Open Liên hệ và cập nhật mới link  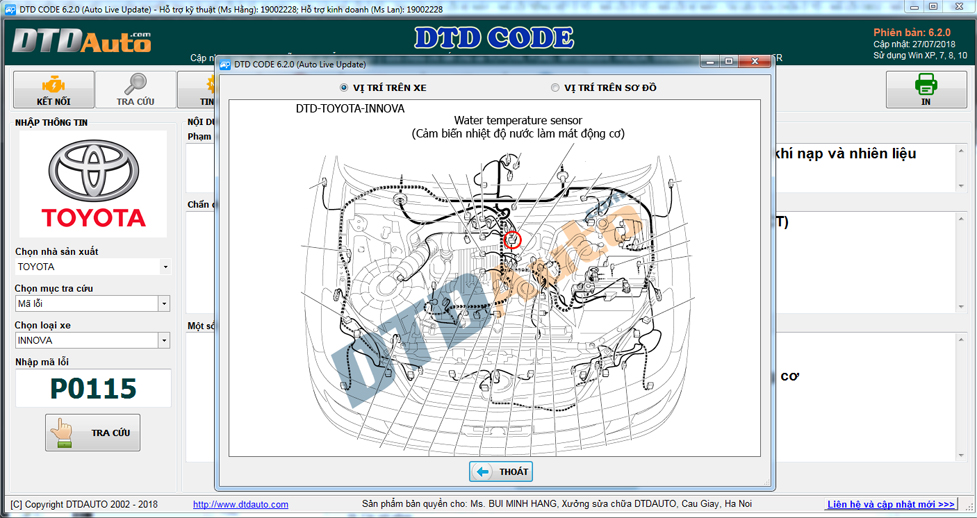[890, 504]
